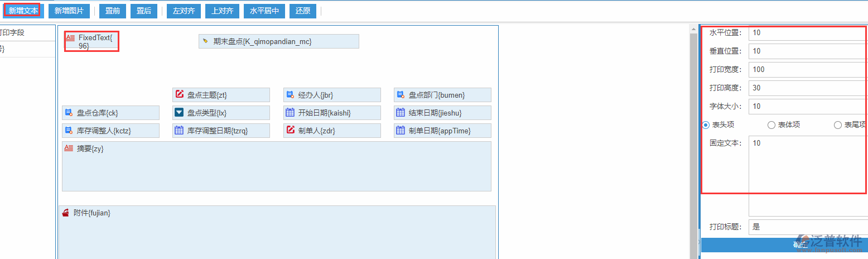Viewport: 868px width, 259px height.
Task: Click the 还原 button
Action: [x=303, y=11]
